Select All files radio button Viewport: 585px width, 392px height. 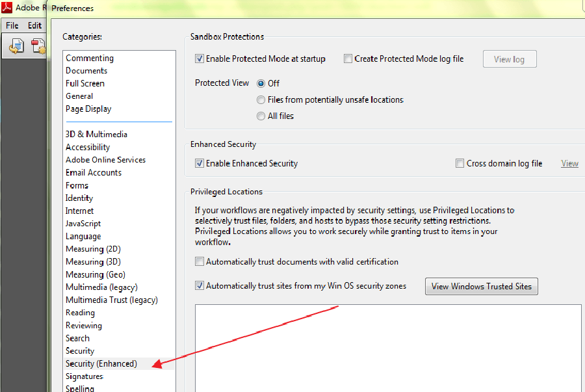pos(261,116)
